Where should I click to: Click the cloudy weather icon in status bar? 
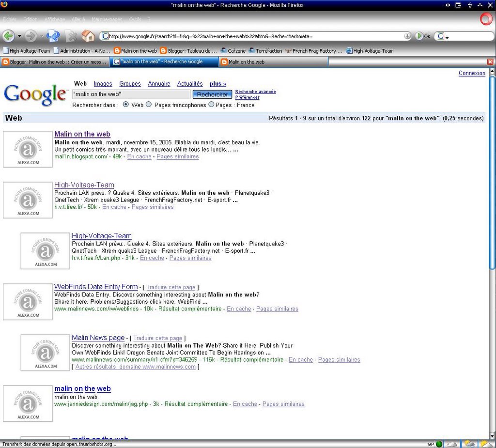tap(452, 444)
